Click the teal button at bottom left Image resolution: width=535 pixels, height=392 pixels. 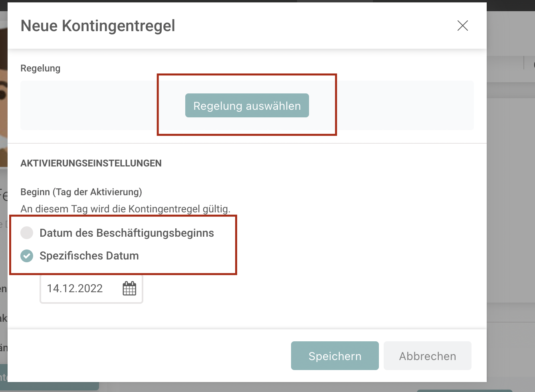[48, 386]
